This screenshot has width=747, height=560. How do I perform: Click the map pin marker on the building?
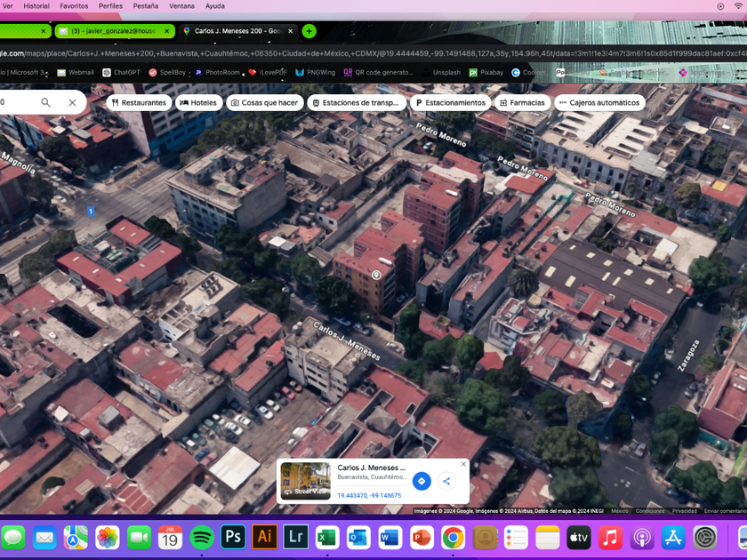[376, 276]
